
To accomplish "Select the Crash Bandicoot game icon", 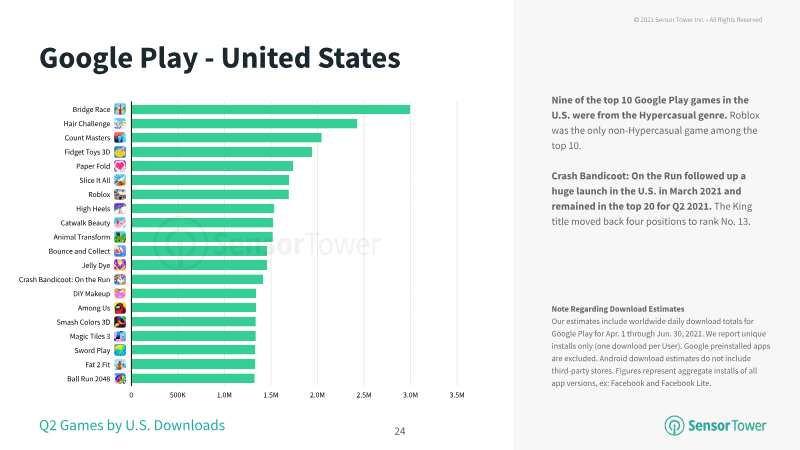I will 120,280.
